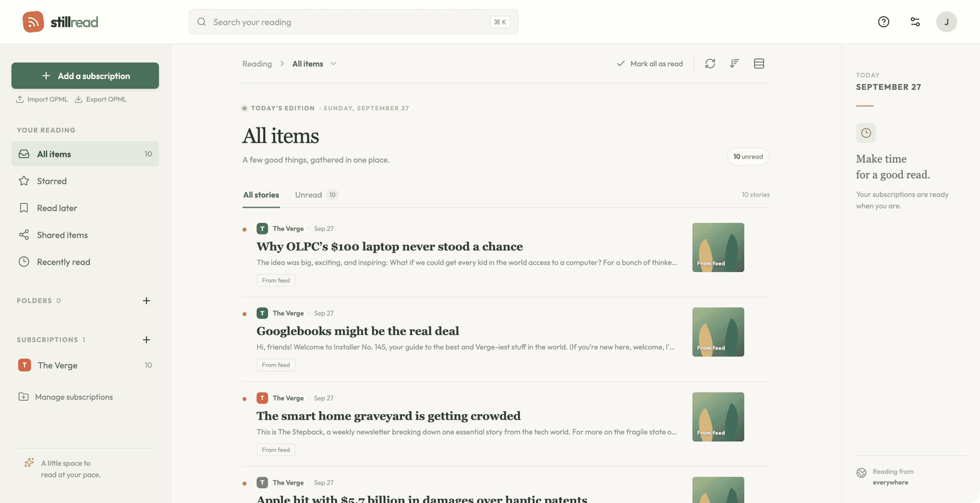Click Export OPML
Viewport: 980px width, 503px height.
tap(101, 99)
